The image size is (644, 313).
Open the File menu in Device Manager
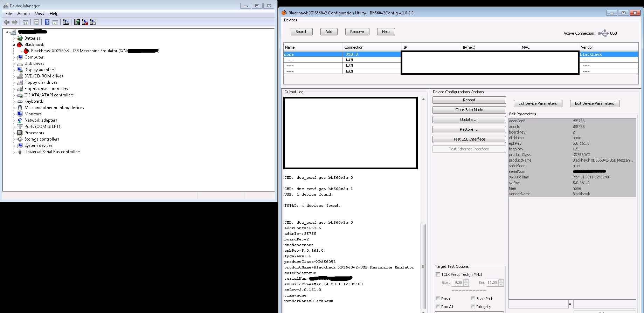pyautogui.click(x=9, y=14)
